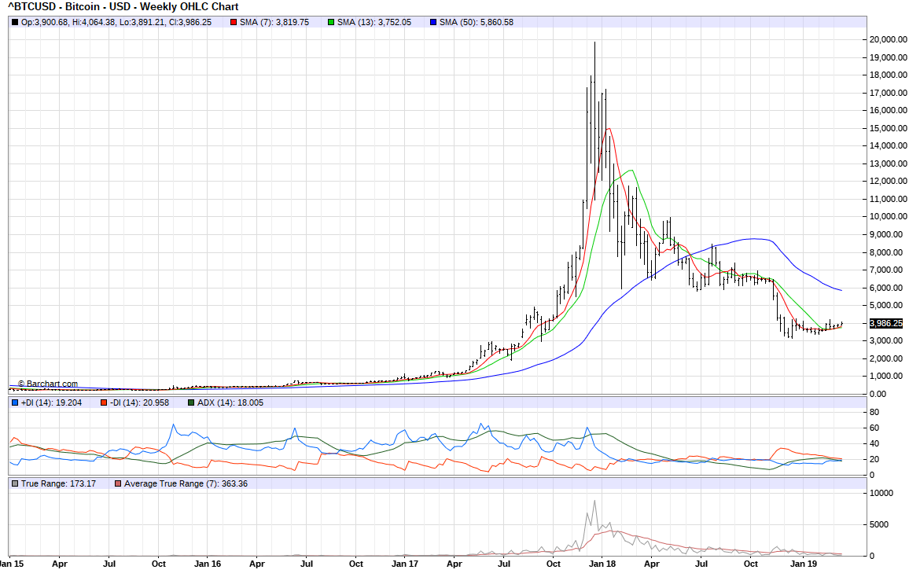Click the Average True Range (7) swatch
This screenshot has width=909, height=588.
click(118, 483)
